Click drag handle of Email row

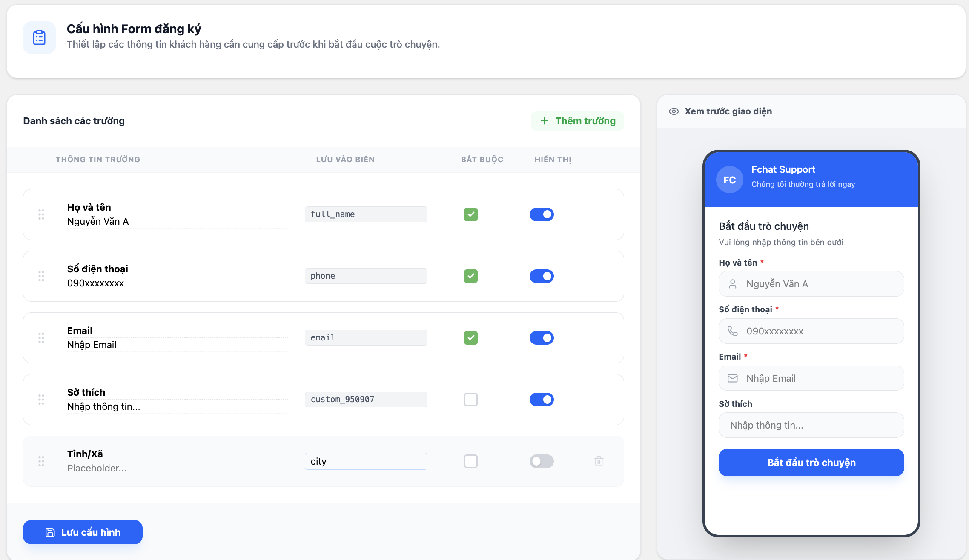[41, 338]
